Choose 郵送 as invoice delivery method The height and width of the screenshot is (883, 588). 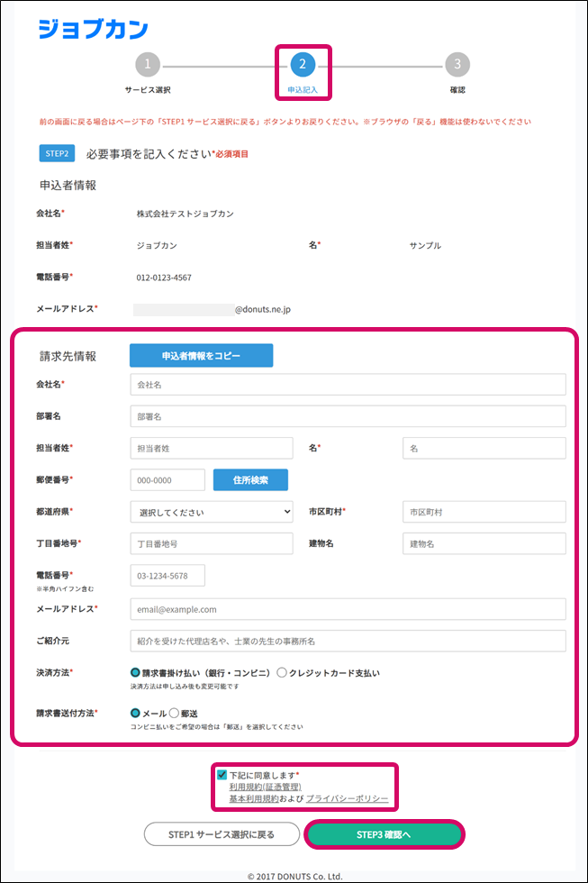click(175, 713)
